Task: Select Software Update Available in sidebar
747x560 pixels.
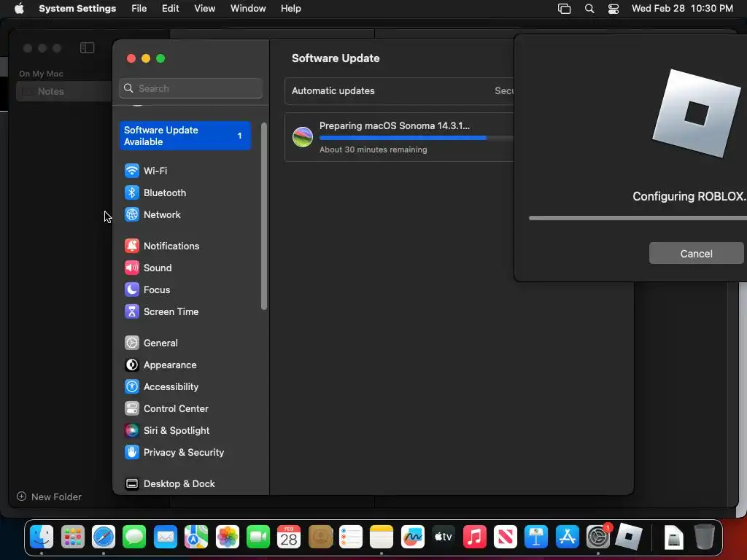Action: point(185,136)
